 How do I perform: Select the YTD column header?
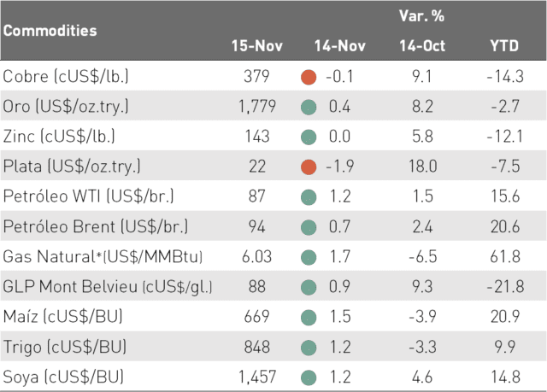pos(504,46)
